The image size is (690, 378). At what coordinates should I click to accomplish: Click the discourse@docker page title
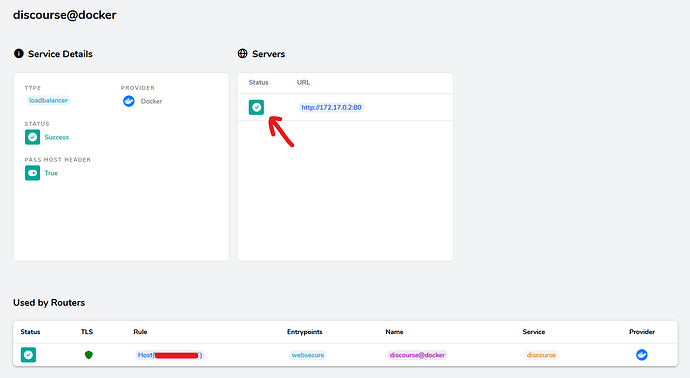65,15
